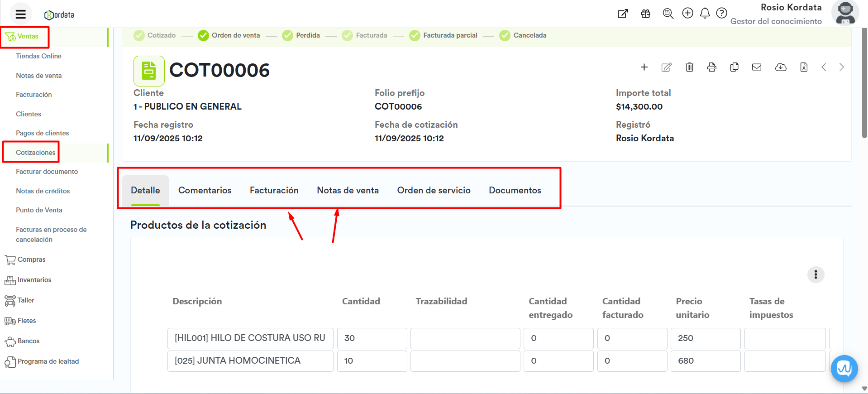Open the Inventarios module
Screen dimensions: 868x394
point(34,280)
